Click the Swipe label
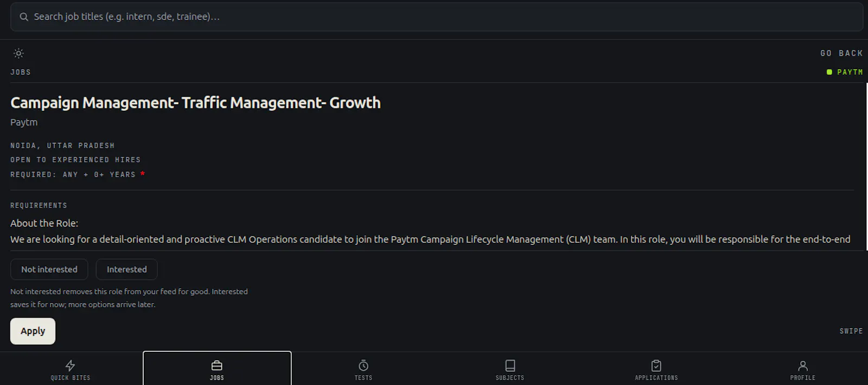 (851, 331)
